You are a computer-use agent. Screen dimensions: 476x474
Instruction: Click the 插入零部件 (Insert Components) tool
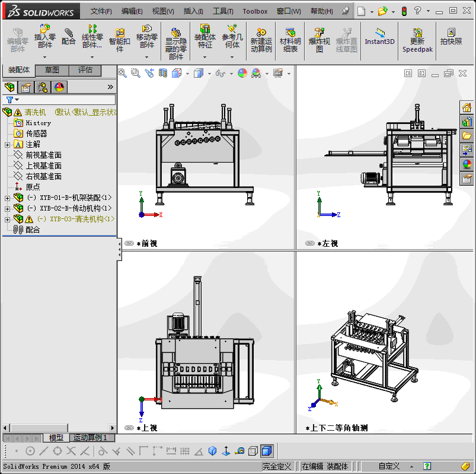[45, 36]
